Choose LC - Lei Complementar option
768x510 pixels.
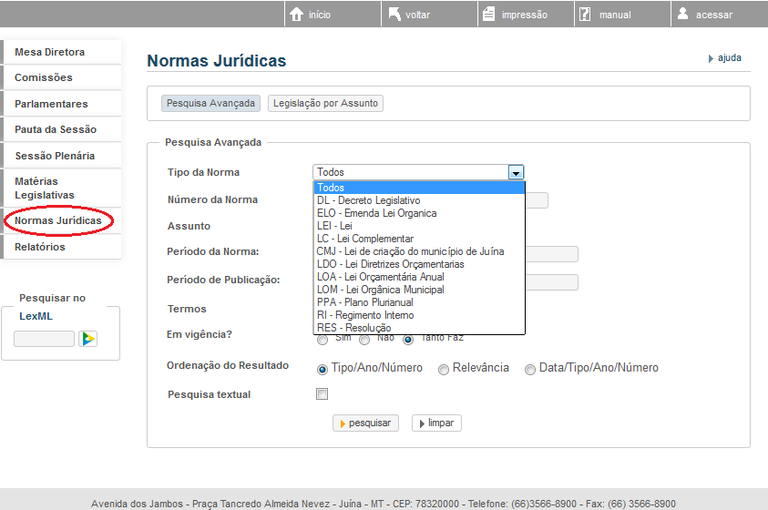pos(365,239)
